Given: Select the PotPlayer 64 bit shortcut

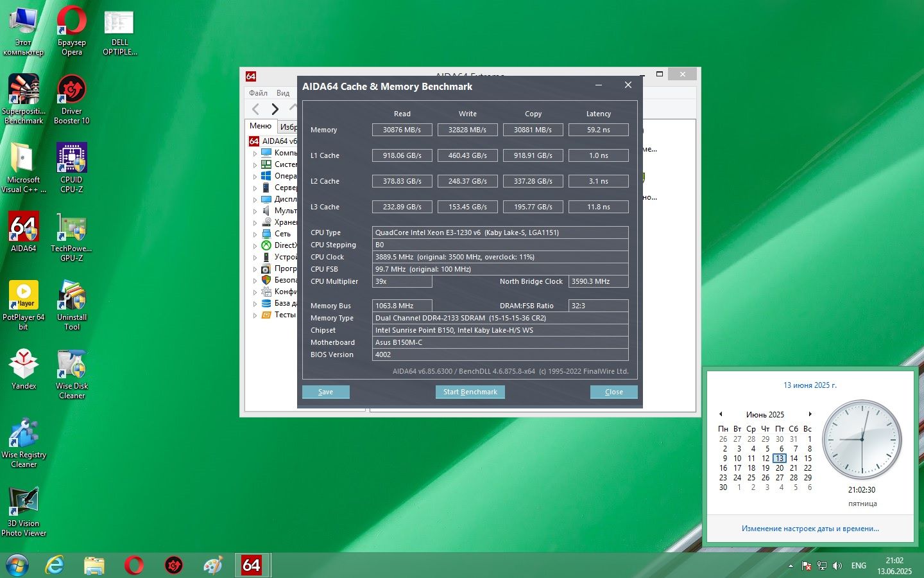Looking at the screenshot, I should [24, 304].
